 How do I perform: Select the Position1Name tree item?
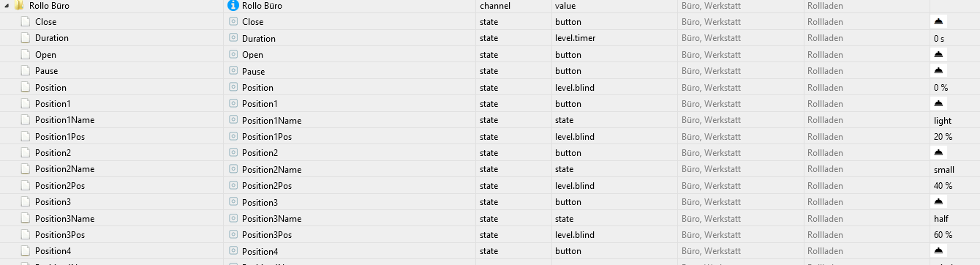coord(64,120)
